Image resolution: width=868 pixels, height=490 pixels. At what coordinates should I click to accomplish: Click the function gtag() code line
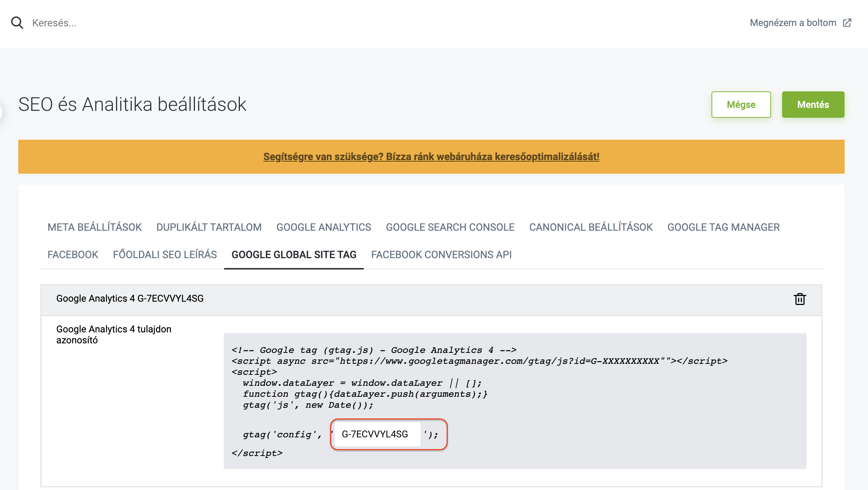tap(365, 394)
